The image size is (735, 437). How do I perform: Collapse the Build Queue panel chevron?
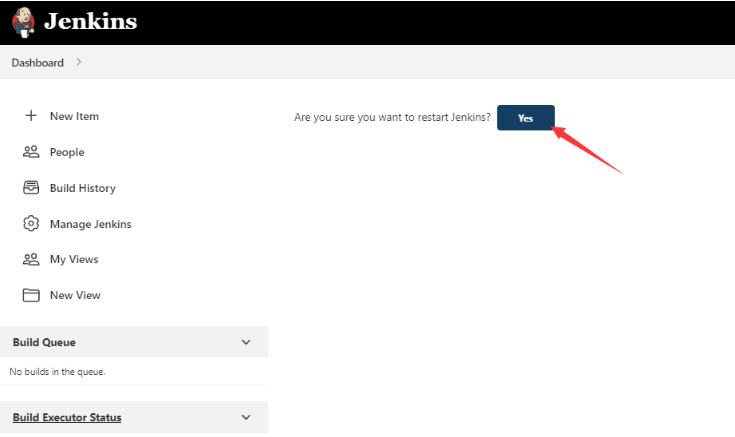coord(246,342)
